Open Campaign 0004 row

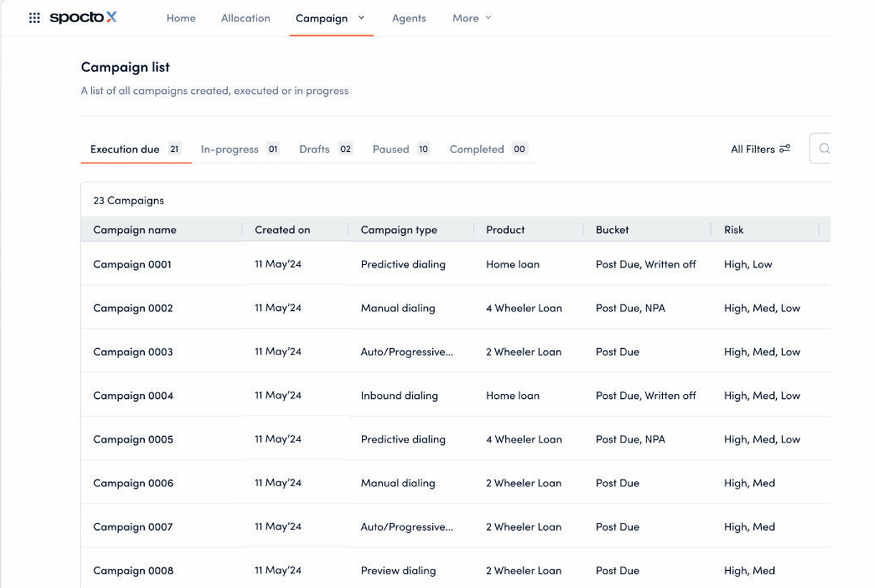click(x=456, y=395)
